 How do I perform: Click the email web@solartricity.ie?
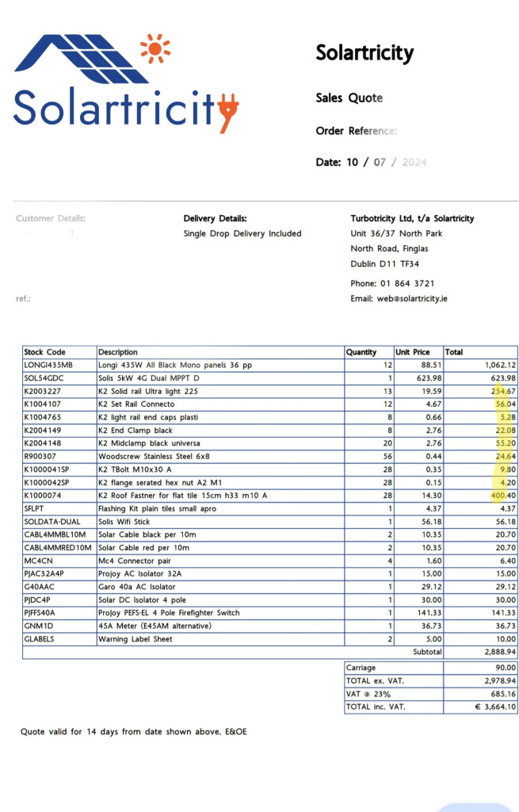pyautogui.click(x=412, y=299)
